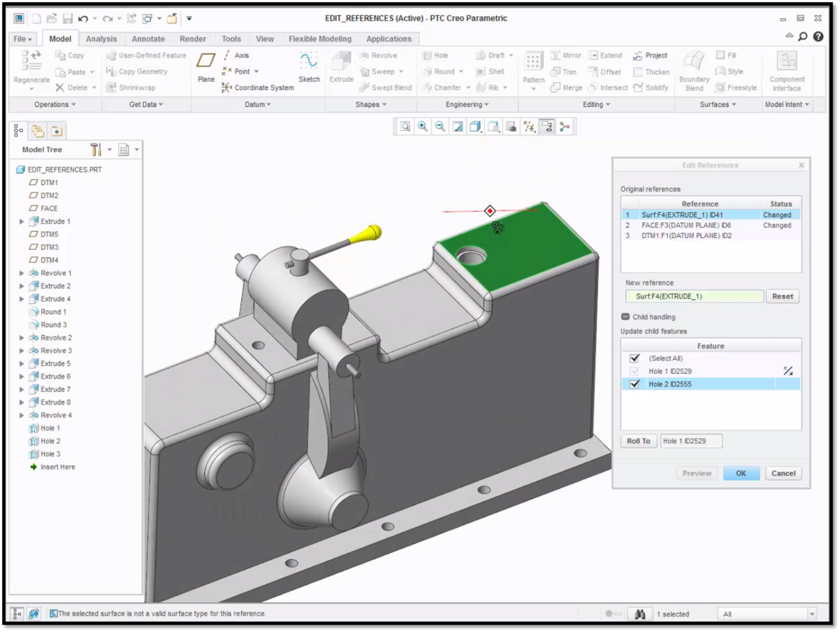Viewport: 840px width, 632px height.
Task: Click the Find binoculars icon in status bar
Action: (640, 614)
